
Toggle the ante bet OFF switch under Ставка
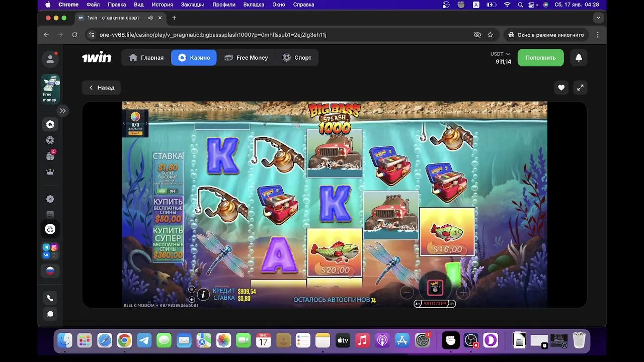click(x=168, y=191)
